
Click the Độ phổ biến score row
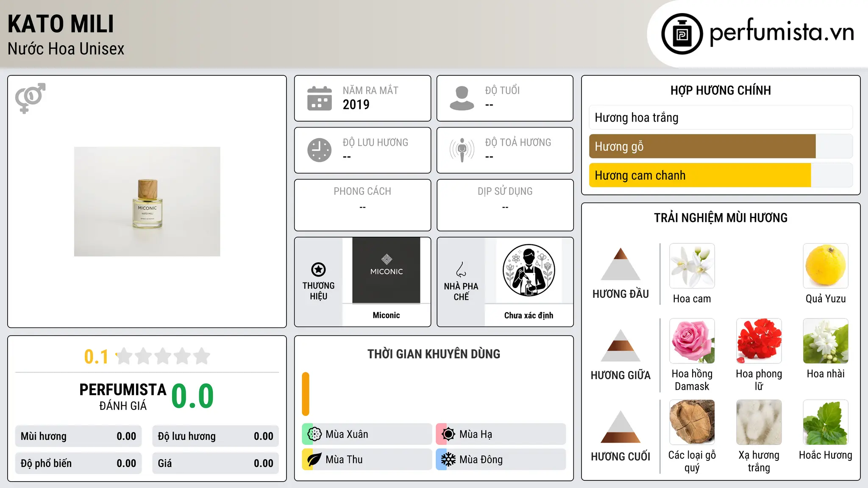click(78, 463)
